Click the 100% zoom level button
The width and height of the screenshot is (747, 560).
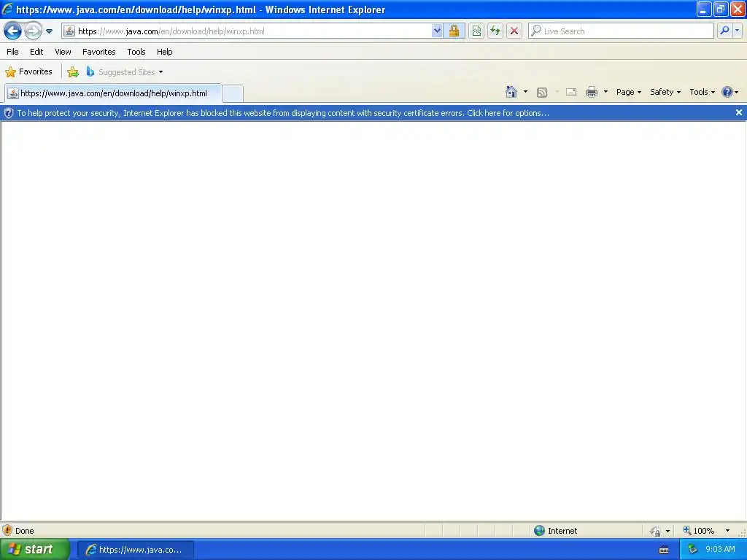pos(699,531)
